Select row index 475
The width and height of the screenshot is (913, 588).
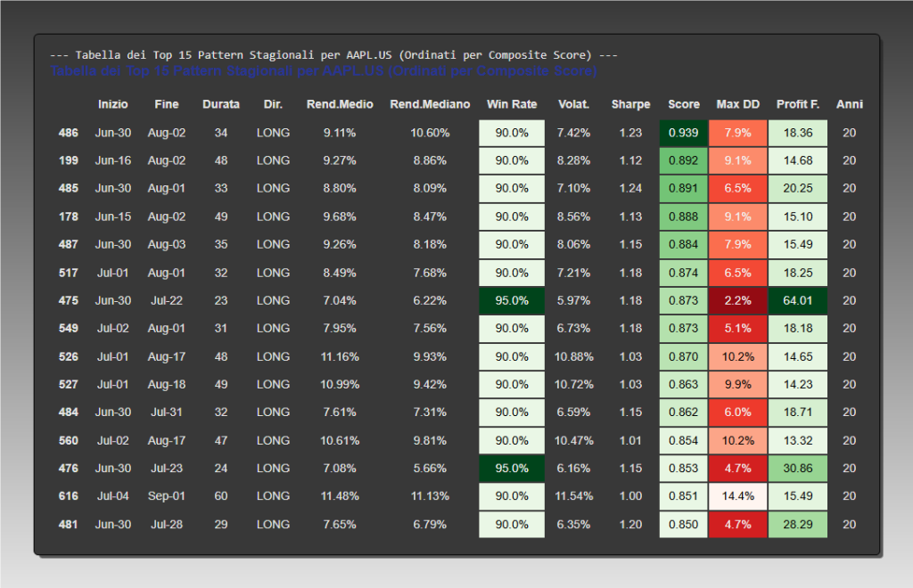(68, 301)
